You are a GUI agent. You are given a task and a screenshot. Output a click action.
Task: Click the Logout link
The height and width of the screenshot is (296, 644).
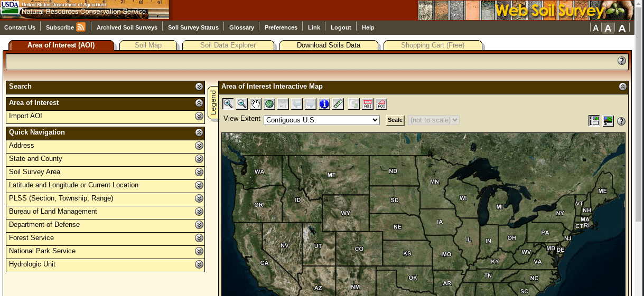(341, 27)
